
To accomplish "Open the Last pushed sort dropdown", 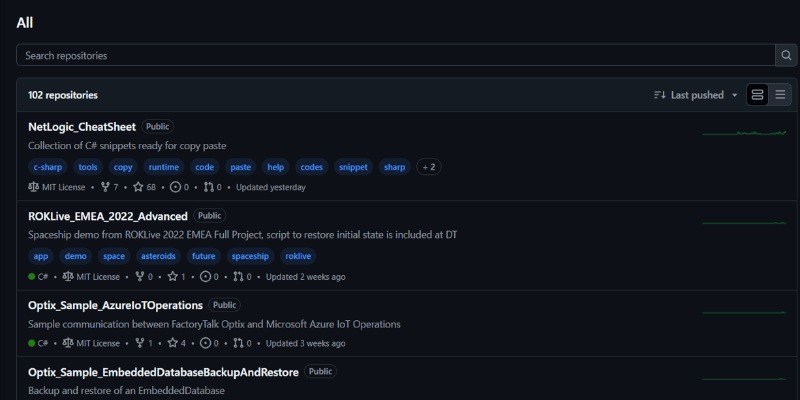I will point(696,95).
